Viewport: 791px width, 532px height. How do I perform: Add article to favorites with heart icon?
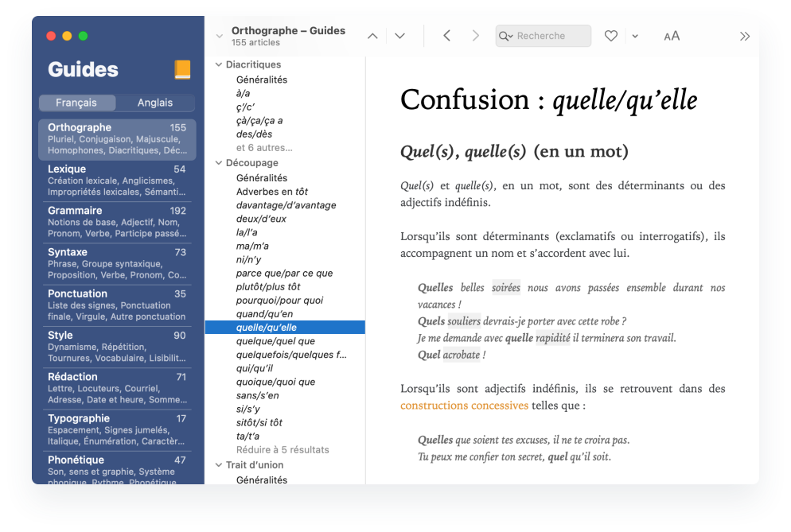(x=610, y=36)
